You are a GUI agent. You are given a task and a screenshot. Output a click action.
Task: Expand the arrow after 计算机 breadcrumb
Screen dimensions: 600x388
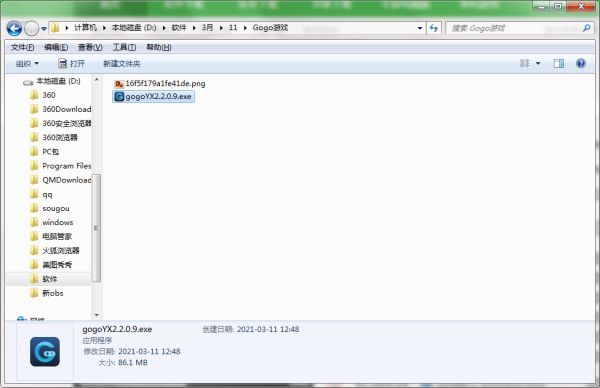click(104, 28)
